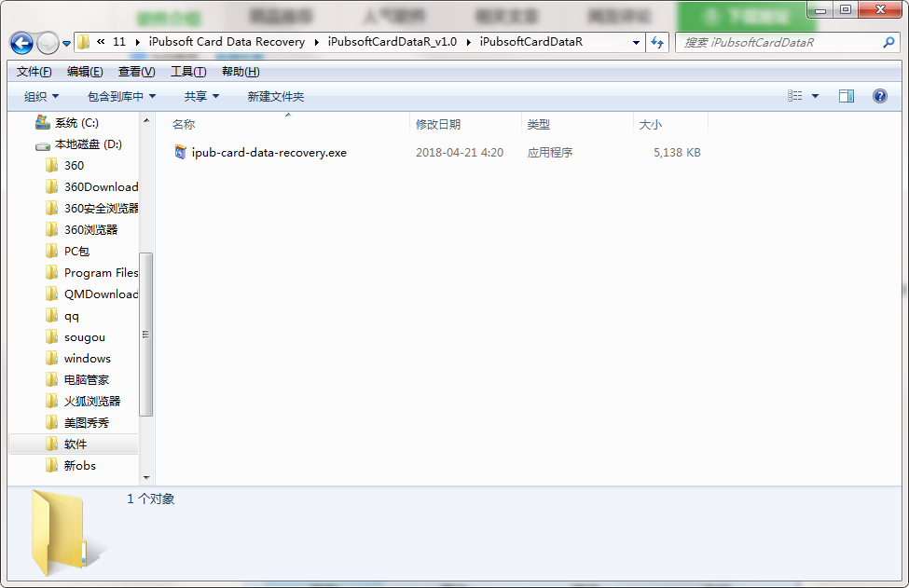
Task: Open the windows folder in the tree
Action: click(x=87, y=359)
